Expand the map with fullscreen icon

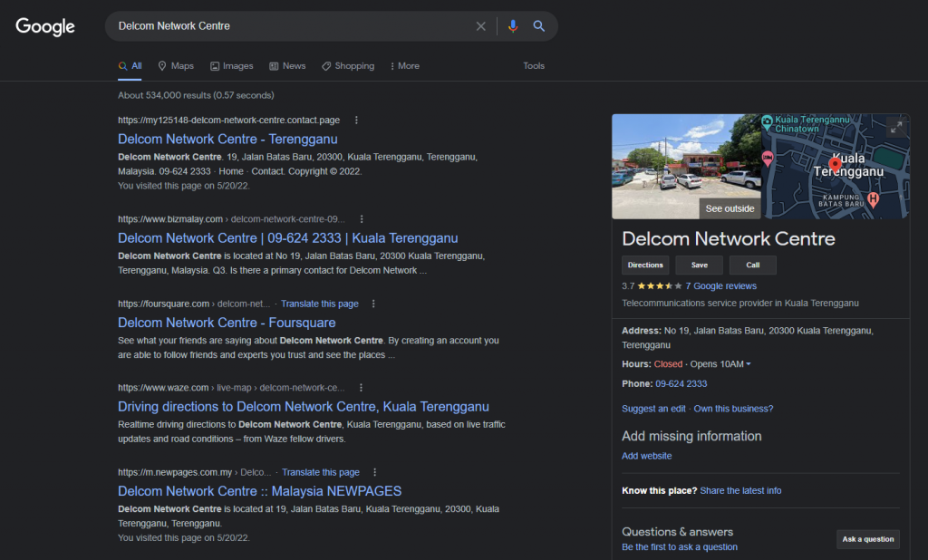[x=896, y=128]
